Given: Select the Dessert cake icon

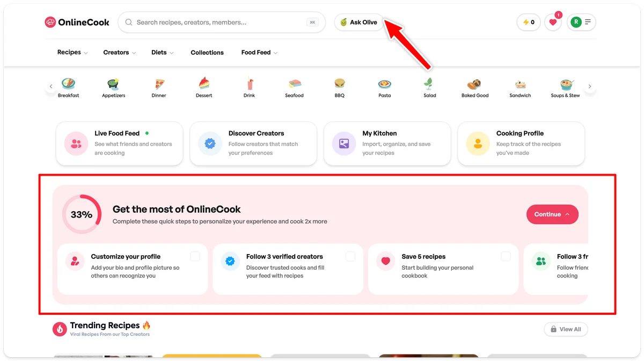Looking at the screenshot, I should click(204, 84).
